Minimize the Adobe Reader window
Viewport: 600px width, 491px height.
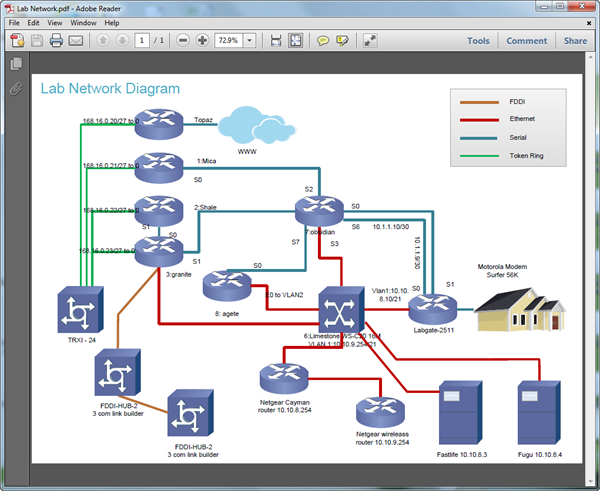545,6
